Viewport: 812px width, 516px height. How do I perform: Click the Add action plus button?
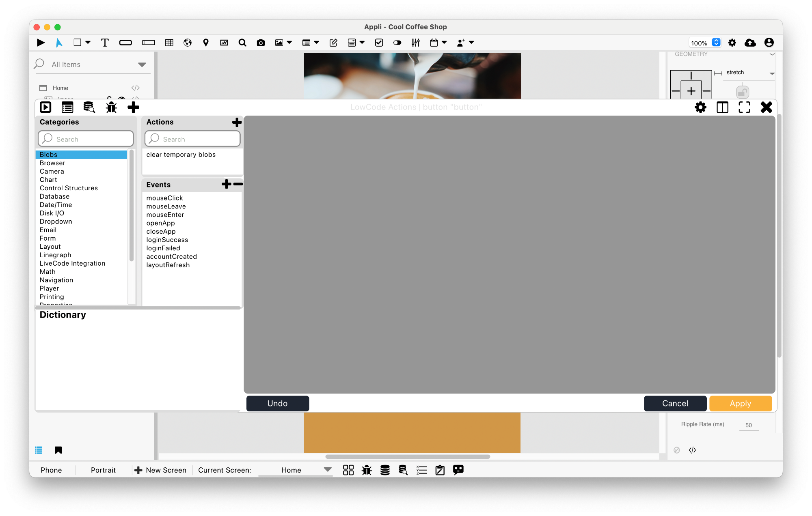[x=236, y=122]
